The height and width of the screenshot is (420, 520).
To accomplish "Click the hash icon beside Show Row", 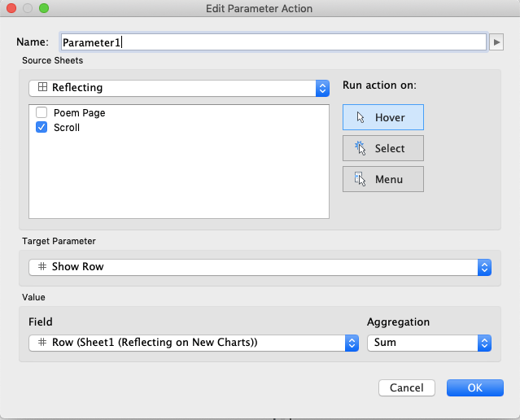I will [x=42, y=267].
